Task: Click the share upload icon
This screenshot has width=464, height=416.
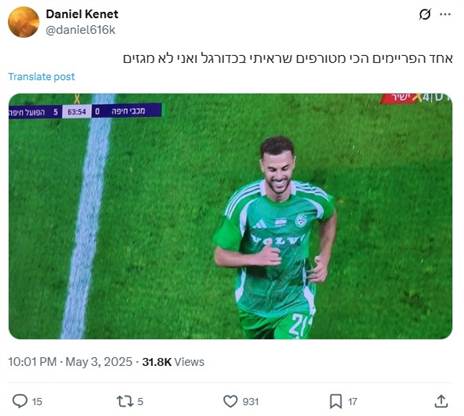Action: tap(441, 401)
